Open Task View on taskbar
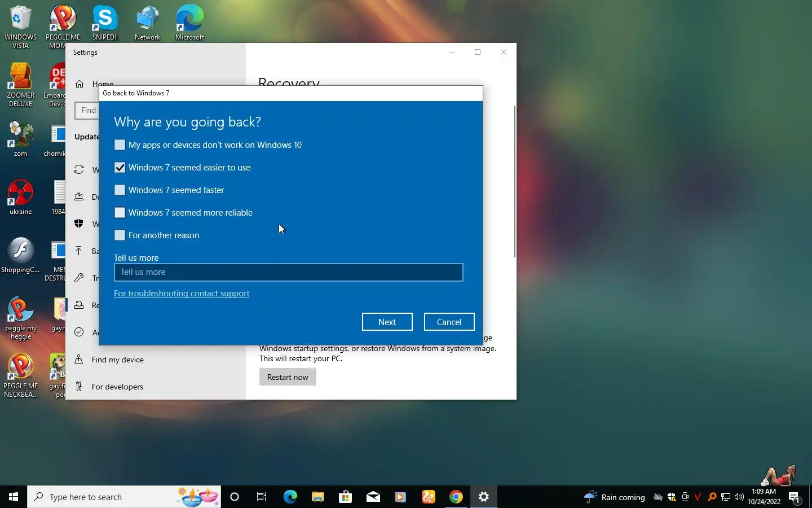Screen dimensions: 812x508 pyautogui.click(x=262, y=497)
